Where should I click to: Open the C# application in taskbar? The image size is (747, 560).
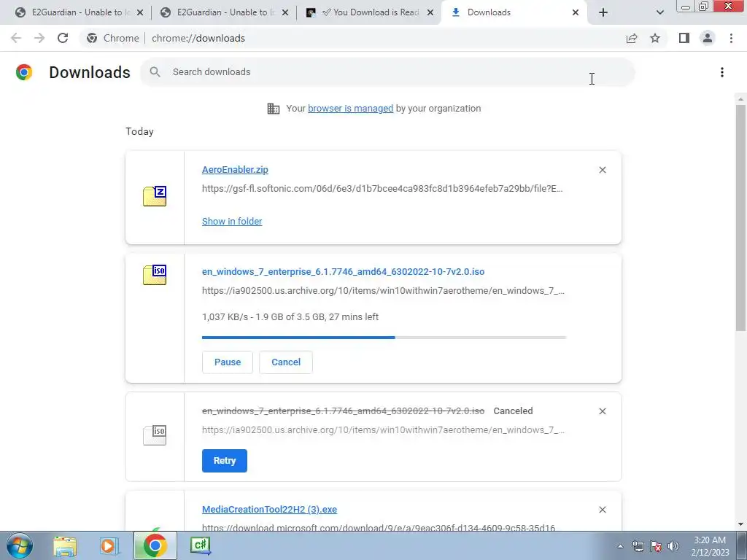pos(200,545)
